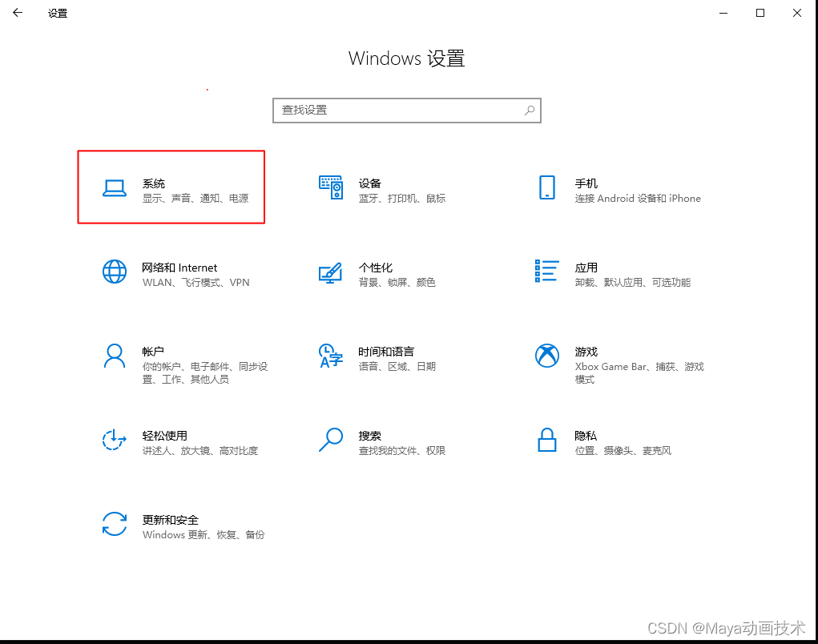The height and width of the screenshot is (644, 818).
Task: Open the 手机 phone icon
Action: (x=546, y=187)
